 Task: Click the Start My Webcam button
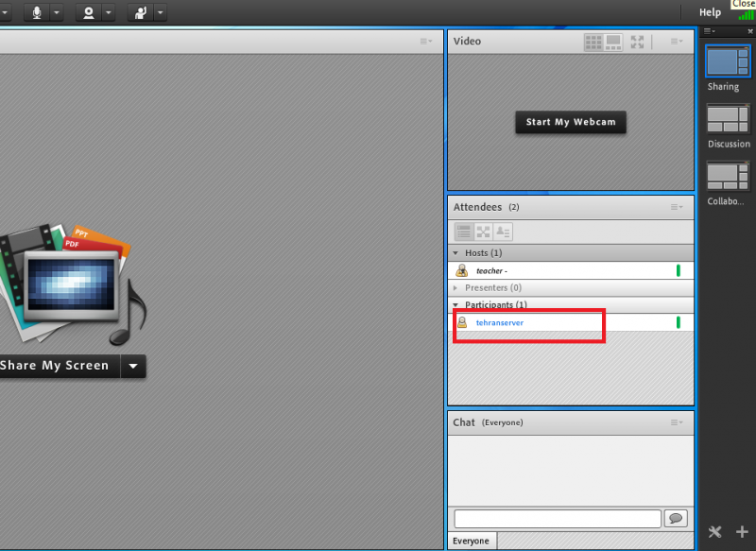tap(570, 122)
